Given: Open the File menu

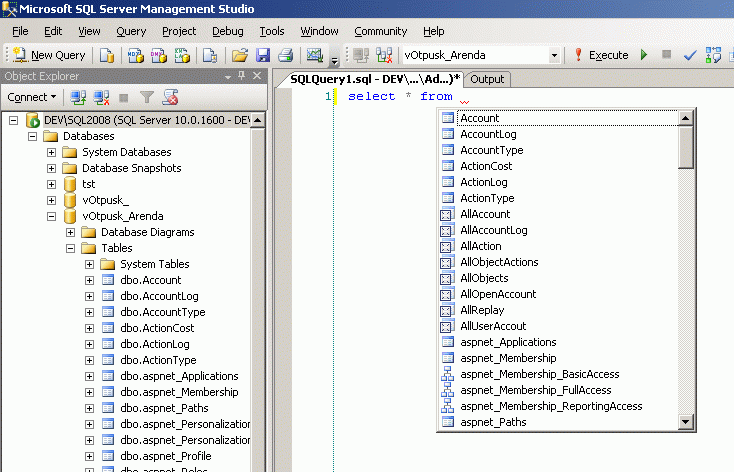Looking at the screenshot, I should click(20, 31).
